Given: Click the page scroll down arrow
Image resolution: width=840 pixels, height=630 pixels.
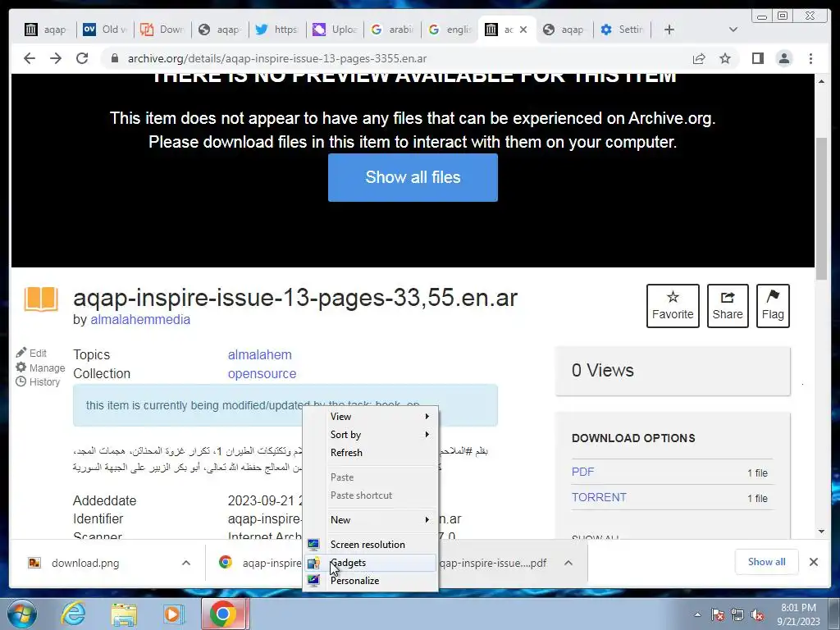Looking at the screenshot, I should point(821,532).
